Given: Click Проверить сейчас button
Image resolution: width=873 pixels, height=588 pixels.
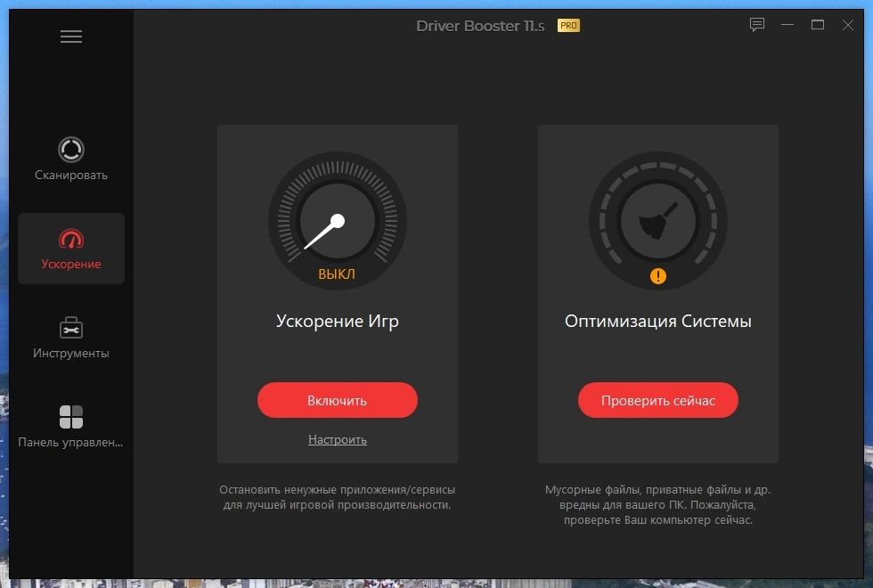Looking at the screenshot, I should [x=658, y=400].
